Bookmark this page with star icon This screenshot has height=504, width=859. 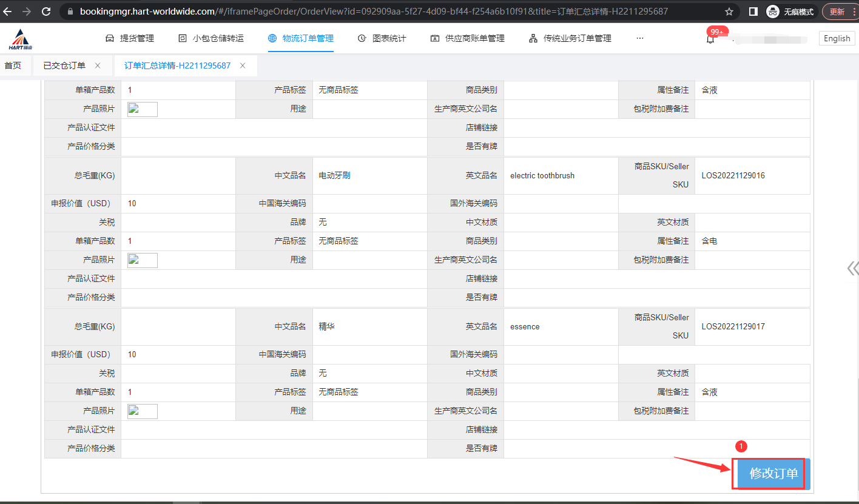[729, 12]
